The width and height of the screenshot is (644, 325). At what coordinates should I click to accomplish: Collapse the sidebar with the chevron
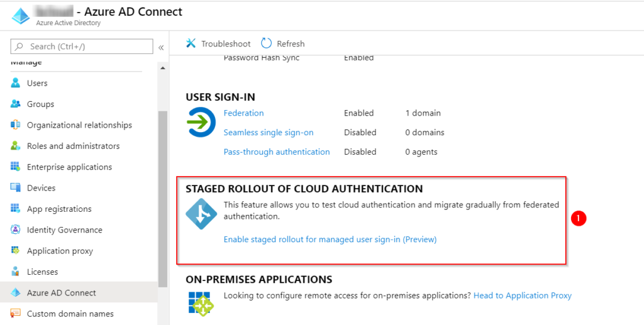[161, 48]
